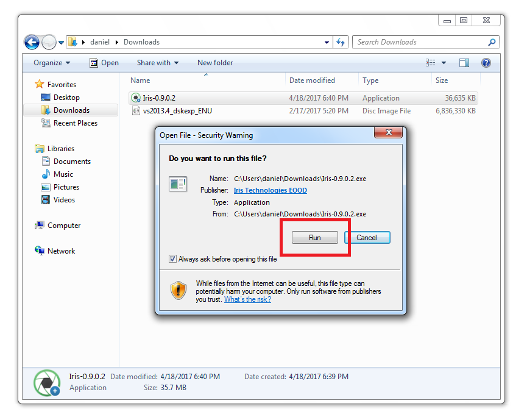Open the Iris Technologies EOOD publisher link
The image size is (527, 420).
pyautogui.click(x=271, y=190)
